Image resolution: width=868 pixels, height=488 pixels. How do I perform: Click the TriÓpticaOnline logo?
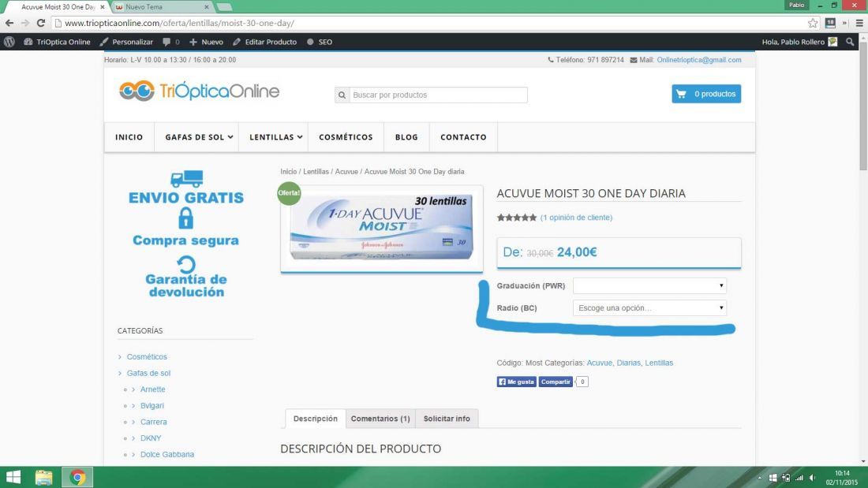(200, 91)
